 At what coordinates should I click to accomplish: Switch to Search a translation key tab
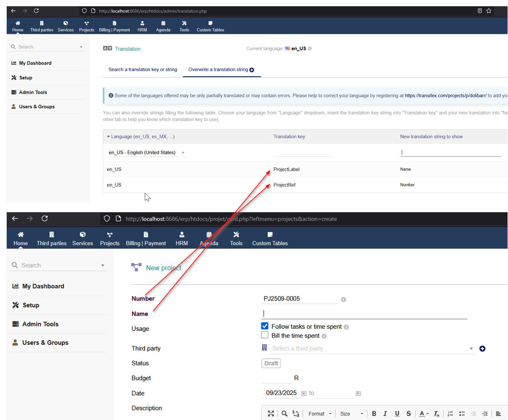142,69
